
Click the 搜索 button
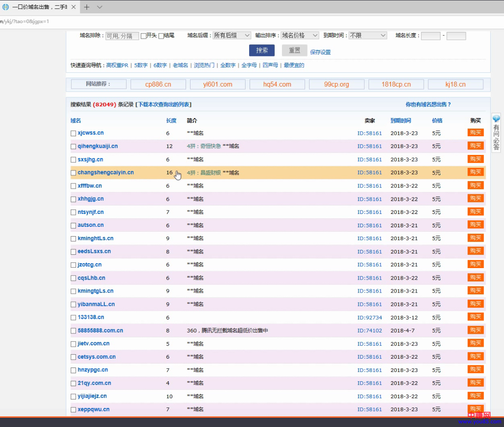click(262, 51)
